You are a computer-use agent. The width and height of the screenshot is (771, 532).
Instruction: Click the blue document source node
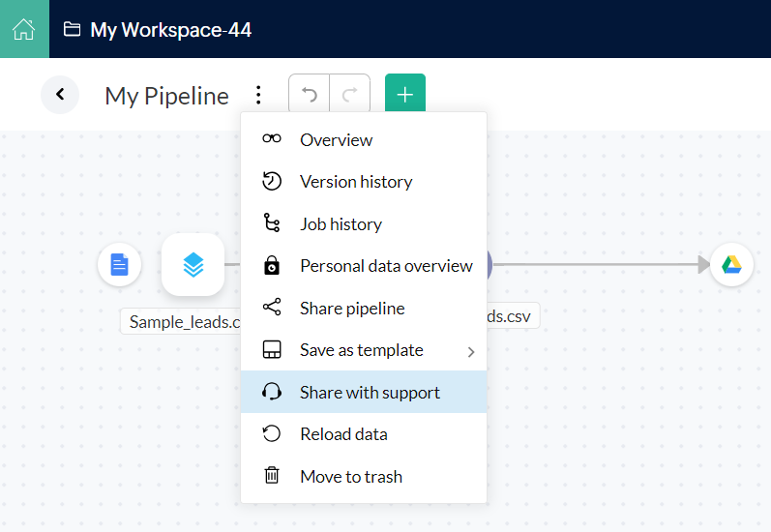120,265
